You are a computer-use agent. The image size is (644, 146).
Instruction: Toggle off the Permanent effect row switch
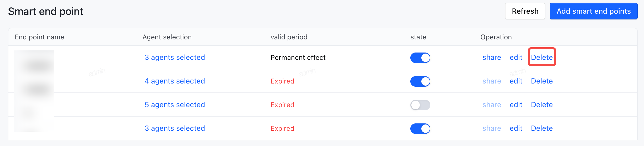(420, 58)
